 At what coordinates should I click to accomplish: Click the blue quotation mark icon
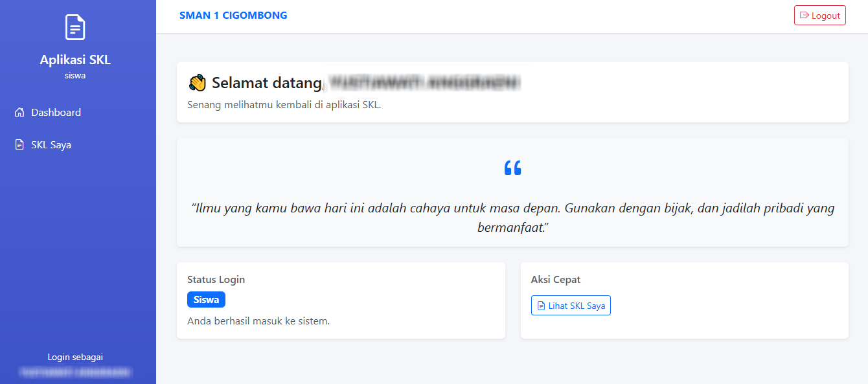coord(512,168)
